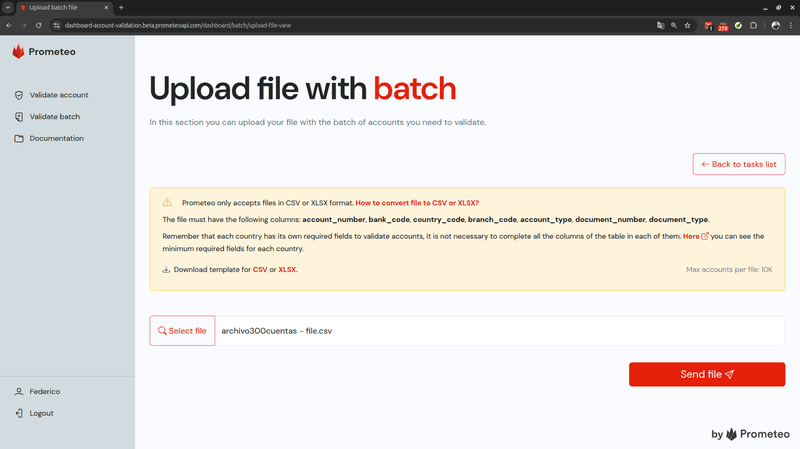Screen dimensions: 800x449
Task: Log out using the sidebar Logout
Action: pos(41,413)
